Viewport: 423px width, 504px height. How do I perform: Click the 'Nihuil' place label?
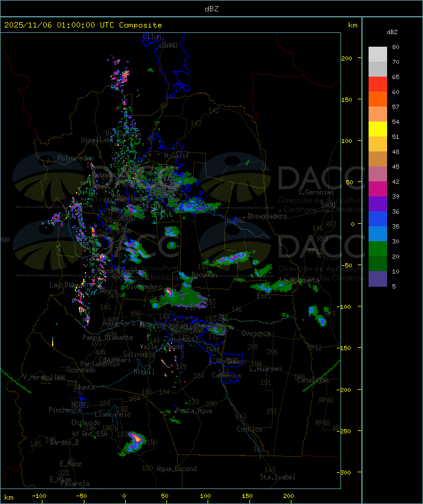(x=144, y=372)
